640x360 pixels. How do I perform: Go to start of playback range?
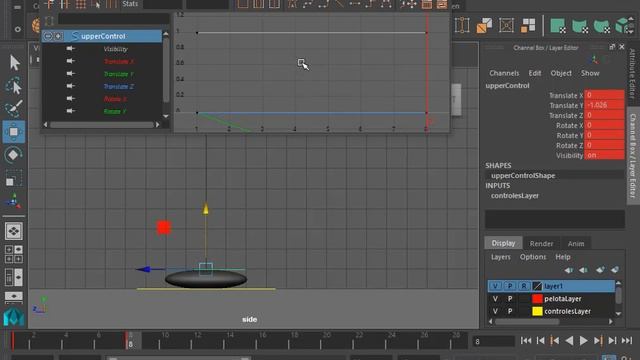526,340
